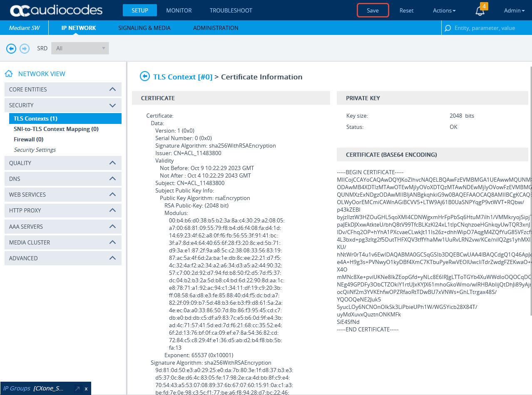Expand the Advanced section
Image resolution: width=532 pixels, height=395 pixels.
click(x=63, y=258)
